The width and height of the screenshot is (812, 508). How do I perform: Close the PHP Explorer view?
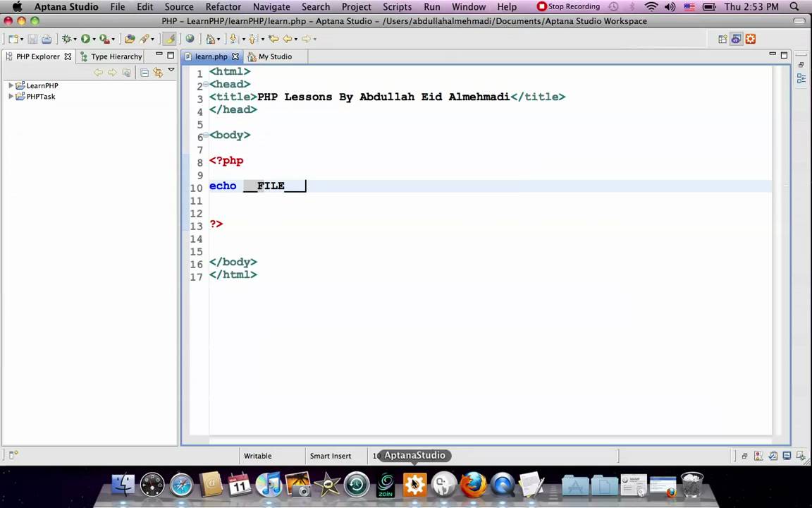click(68, 56)
